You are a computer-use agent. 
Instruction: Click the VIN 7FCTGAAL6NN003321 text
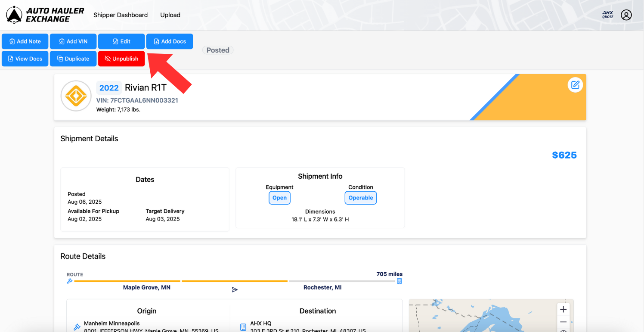[x=137, y=100]
